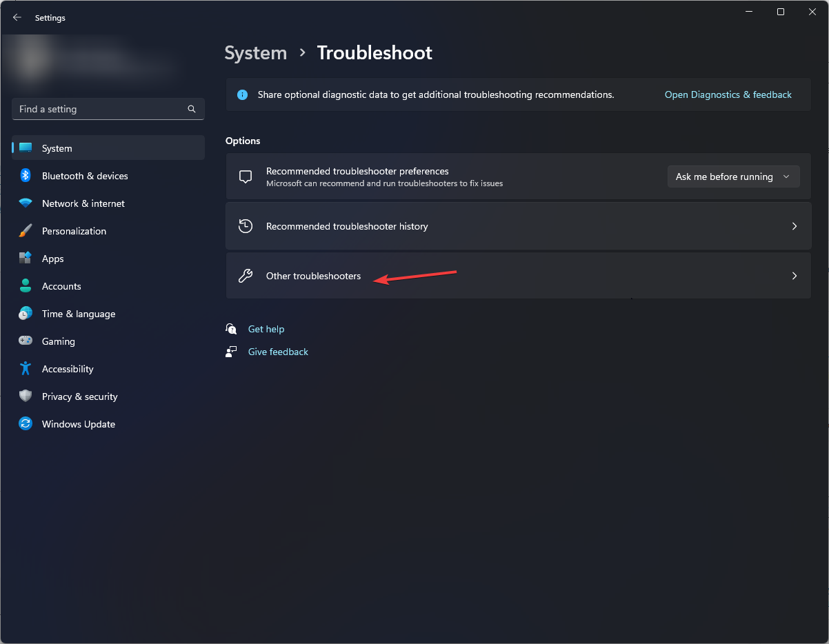Viewport: 829px width, 644px height.
Task: Expand Other troubleshooters chevron
Action: click(x=794, y=276)
